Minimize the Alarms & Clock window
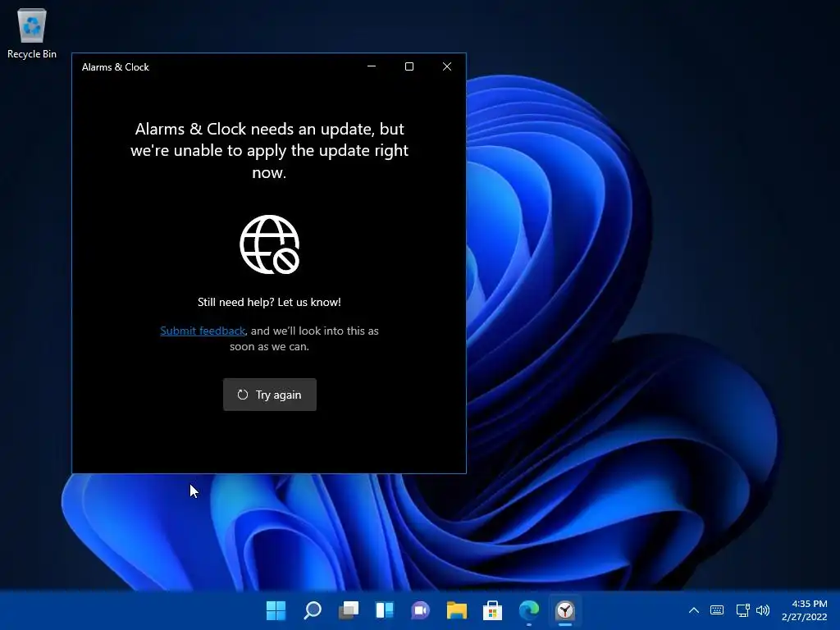This screenshot has height=630, width=840. point(372,66)
